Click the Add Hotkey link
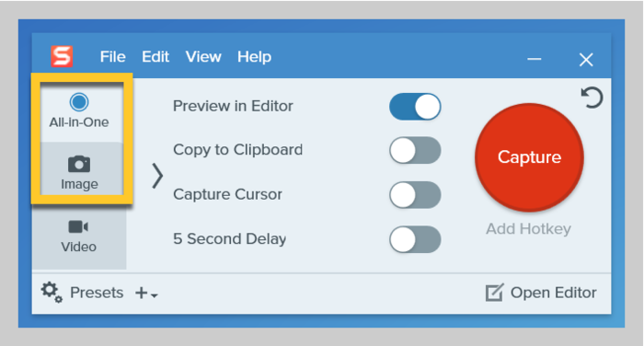The width and height of the screenshot is (644, 346). [529, 228]
